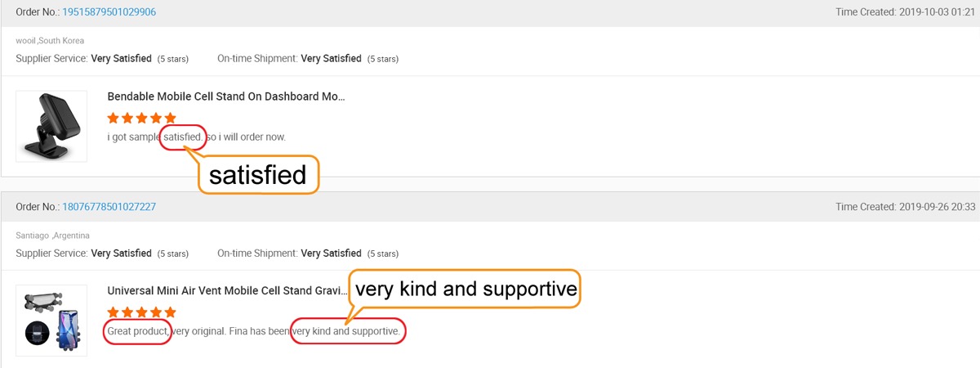
Task: Click the buyer name "wooil, South Korea"
Action: click(50, 40)
